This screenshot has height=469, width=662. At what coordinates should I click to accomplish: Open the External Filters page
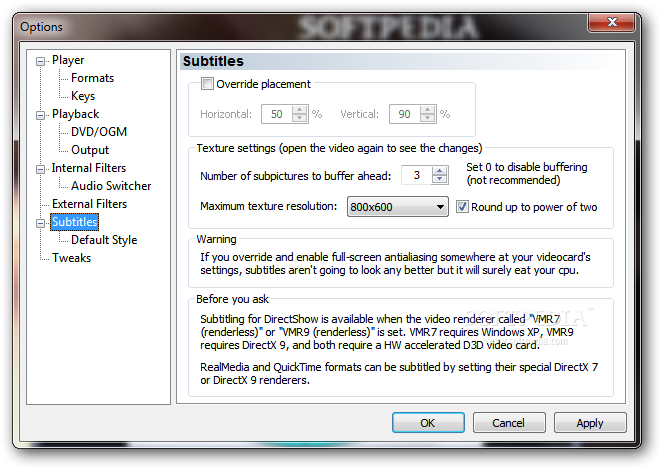(x=90, y=204)
